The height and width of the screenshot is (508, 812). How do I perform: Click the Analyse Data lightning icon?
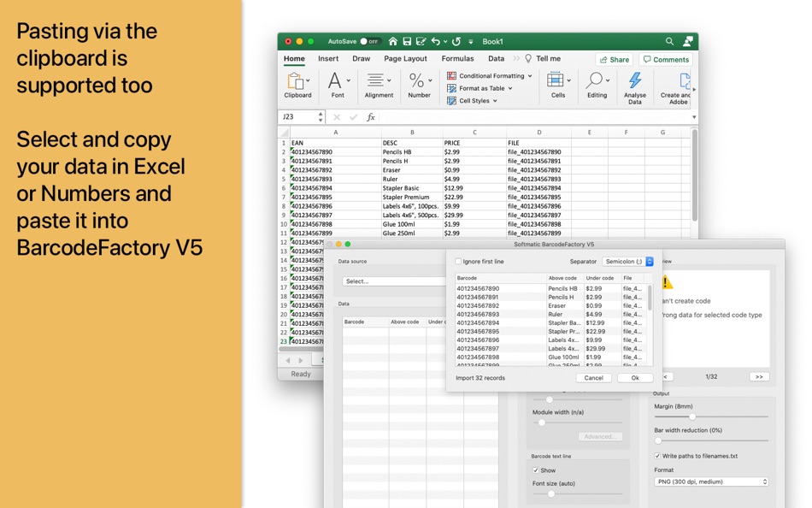[x=635, y=80]
